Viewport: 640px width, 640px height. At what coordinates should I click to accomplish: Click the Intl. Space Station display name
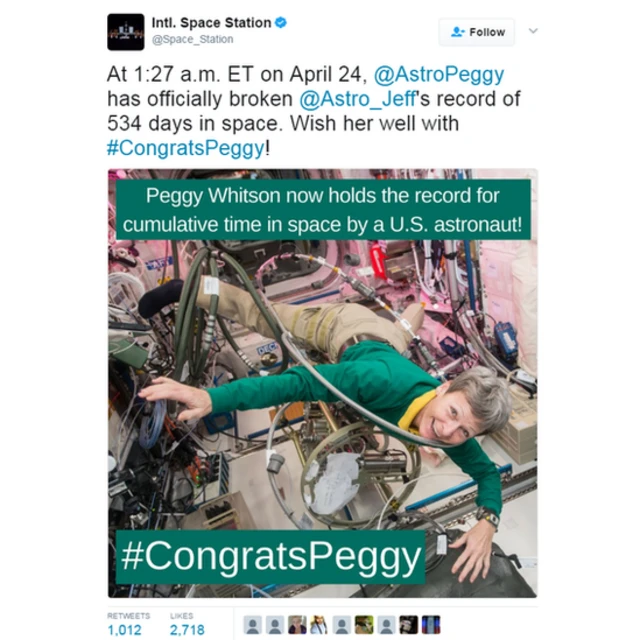[211, 22]
